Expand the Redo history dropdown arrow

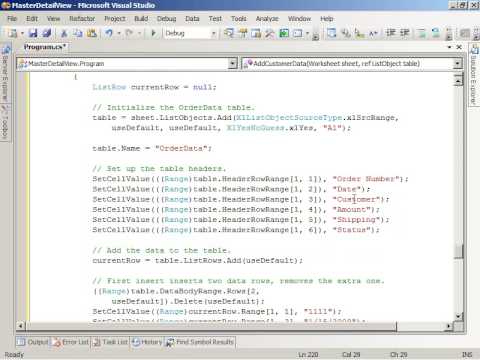(x=139, y=33)
